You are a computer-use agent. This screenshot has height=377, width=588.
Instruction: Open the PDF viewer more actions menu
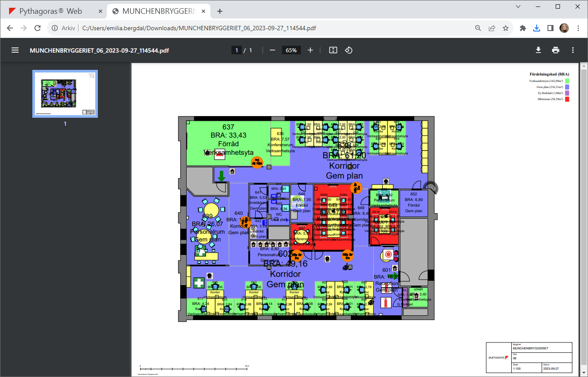[x=573, y=50]
